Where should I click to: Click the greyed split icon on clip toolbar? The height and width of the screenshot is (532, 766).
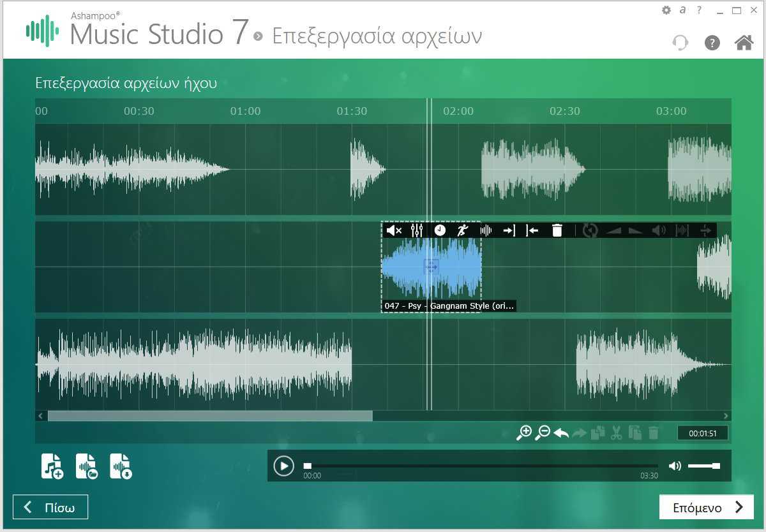click(705, 230)
